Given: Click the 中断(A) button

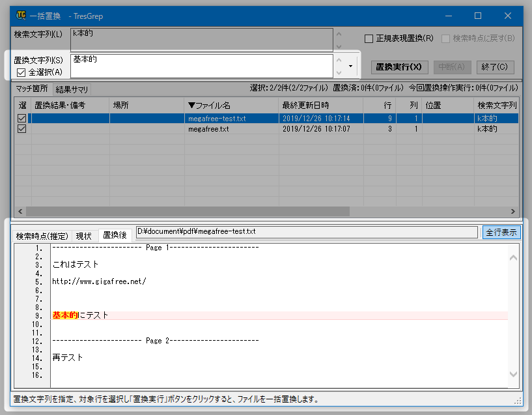Looking at the screenshot, I should [452, 67].
